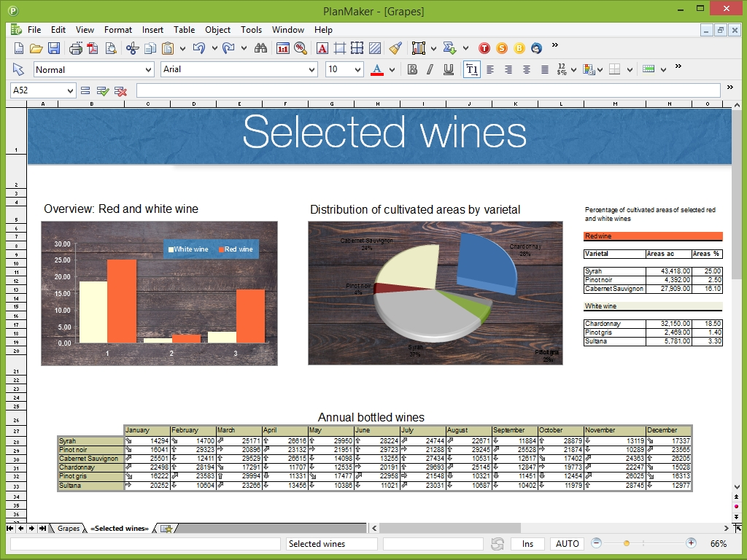747x560 pixels.
Task: Insert a text frame with red A icon
Action: (x=322, y=48)
